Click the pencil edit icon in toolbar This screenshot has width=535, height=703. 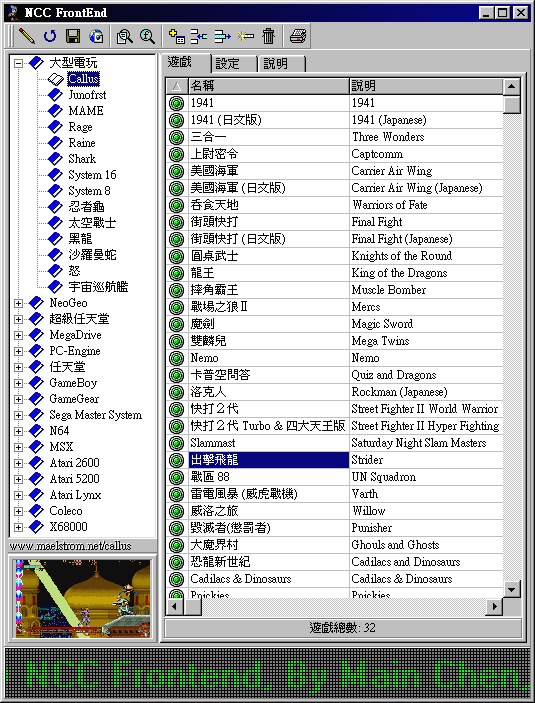(x=26, y=36)
